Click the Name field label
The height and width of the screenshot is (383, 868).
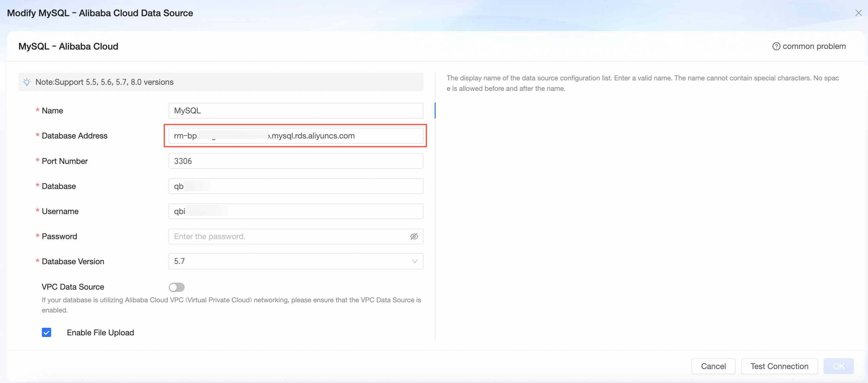52,111
